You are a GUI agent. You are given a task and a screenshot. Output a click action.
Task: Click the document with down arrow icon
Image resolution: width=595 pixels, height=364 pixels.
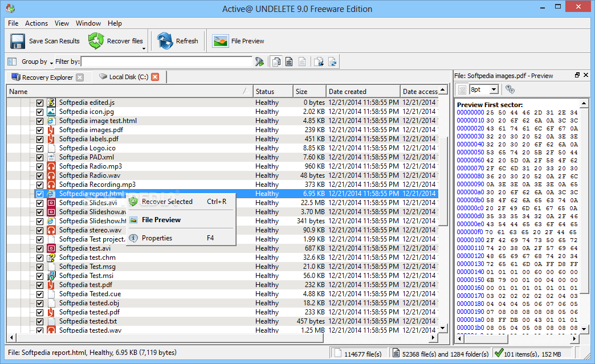tap(319, 62)
